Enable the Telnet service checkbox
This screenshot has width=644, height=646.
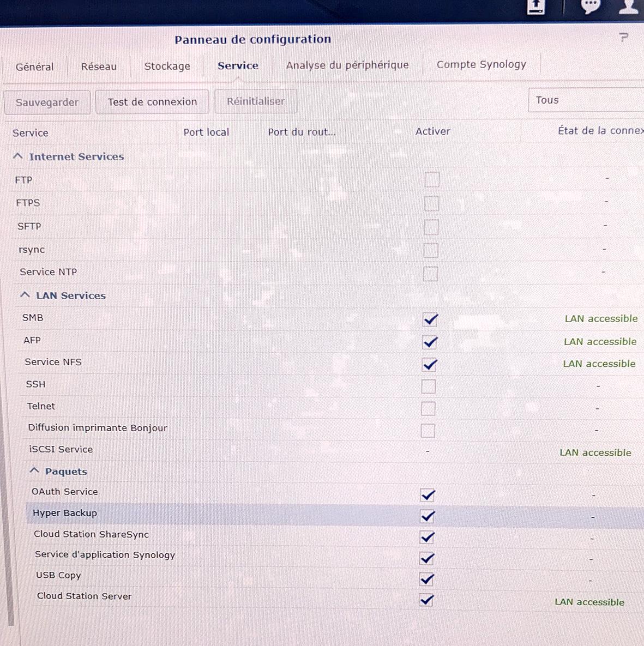(x=428, y=409)
